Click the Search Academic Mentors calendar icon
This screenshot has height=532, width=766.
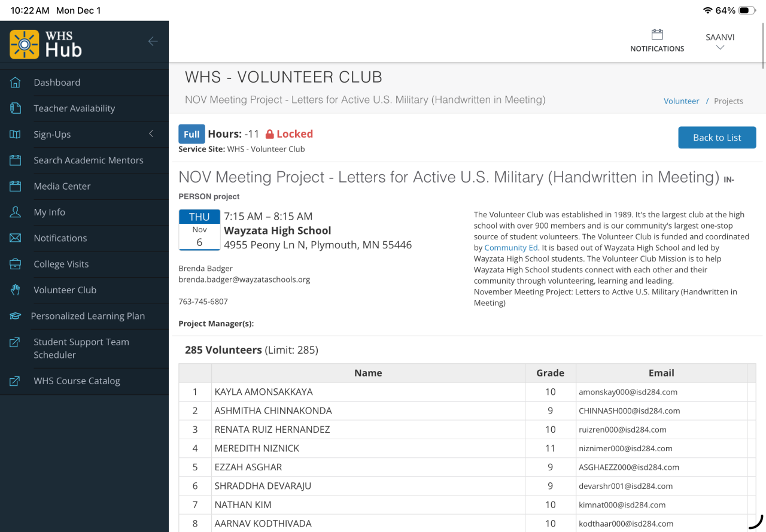click(16, 160)
